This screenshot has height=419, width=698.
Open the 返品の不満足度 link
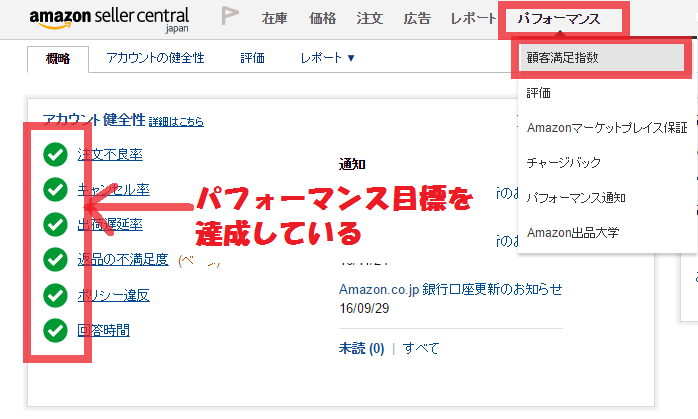pyautogui.click(x=123, y=259)
